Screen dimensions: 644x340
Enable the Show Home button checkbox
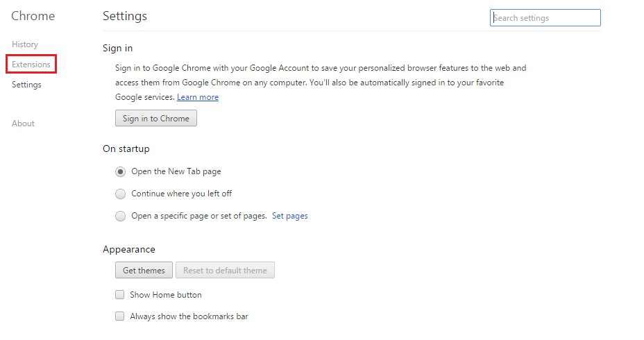point(120,295)
